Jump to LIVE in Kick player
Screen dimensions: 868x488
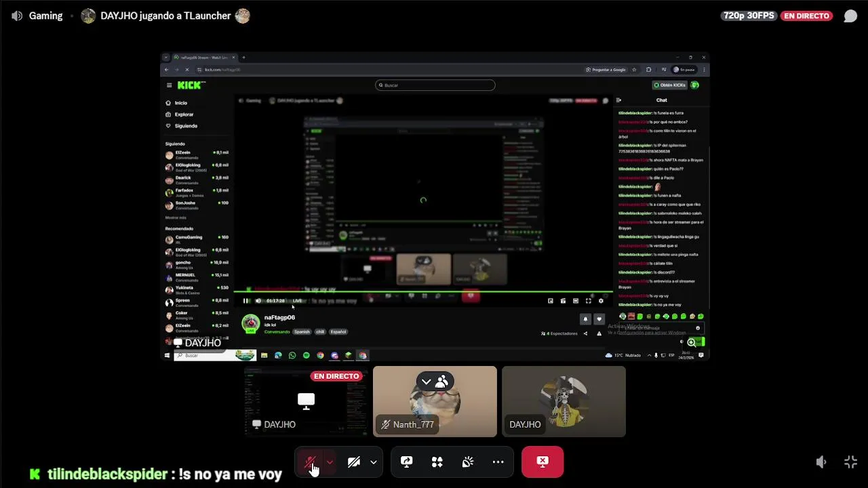click(297, 301)
